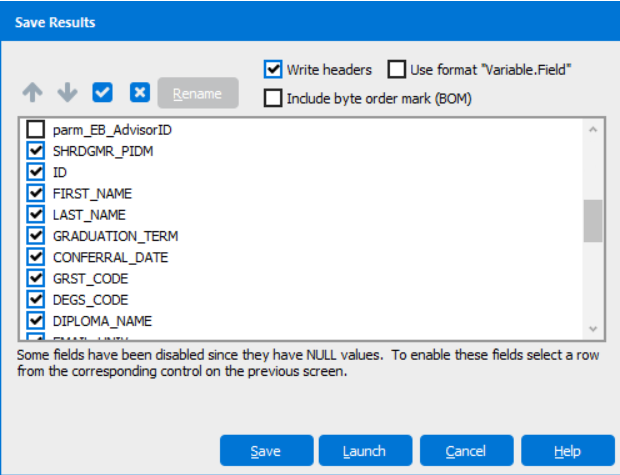Uncheck the ID field checkbox
The height and width of the screenshot is (475, 620).
pos(36,172)
